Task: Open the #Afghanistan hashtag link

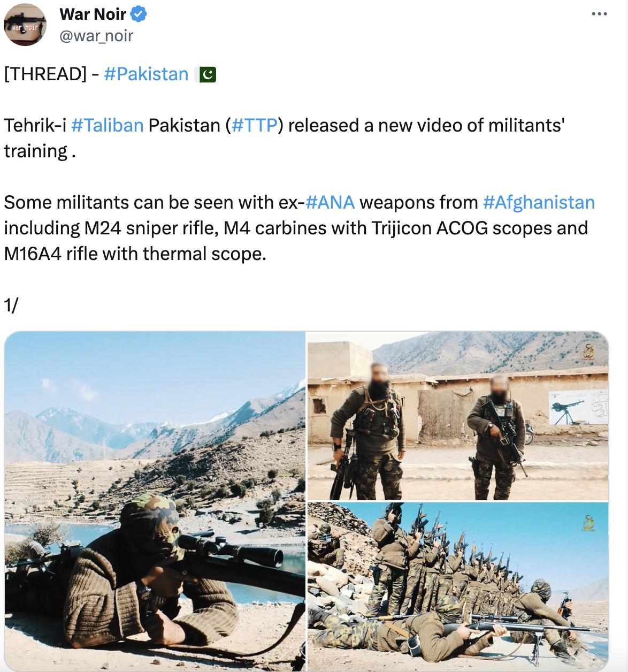Action: [x=539, y=202]
